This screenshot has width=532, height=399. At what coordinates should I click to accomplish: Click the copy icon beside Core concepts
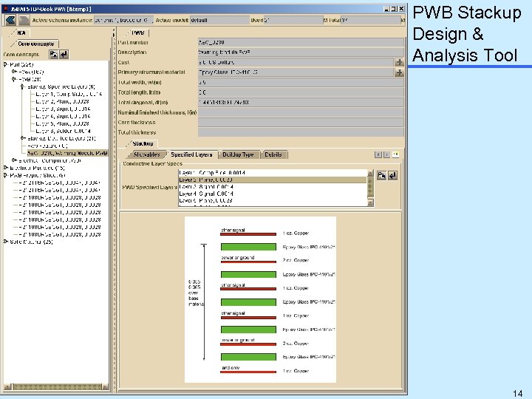pyautogui.click(x=53, y=54)
